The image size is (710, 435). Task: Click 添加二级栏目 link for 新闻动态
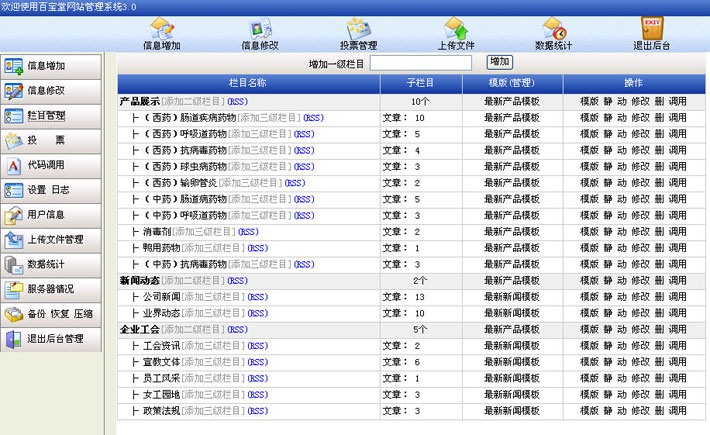click(193, 281)
